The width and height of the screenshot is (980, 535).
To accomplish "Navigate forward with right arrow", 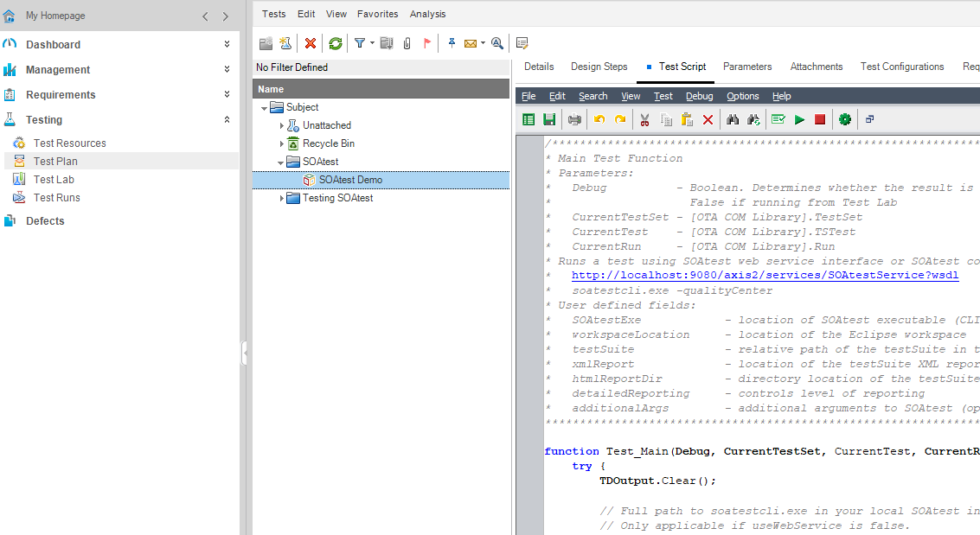I will pyautogui.click(x=226, y=17).
